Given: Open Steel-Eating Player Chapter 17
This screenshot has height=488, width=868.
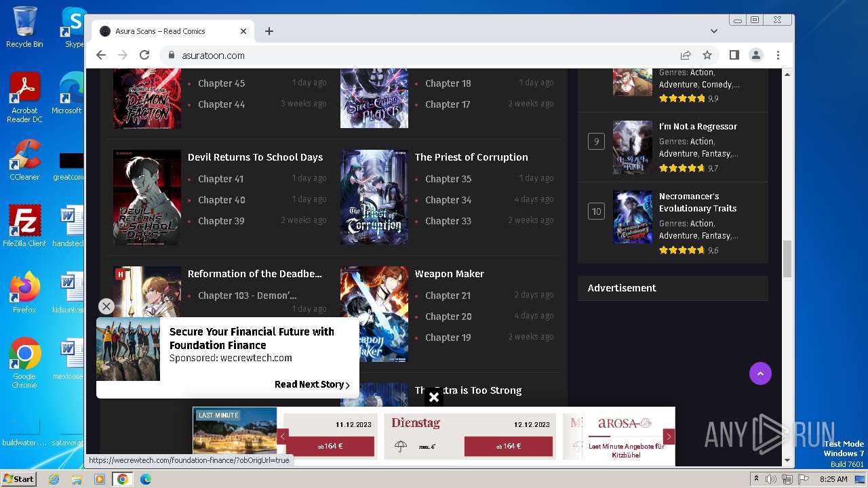Looking at the screenshot, I should [x=448, y=104].
